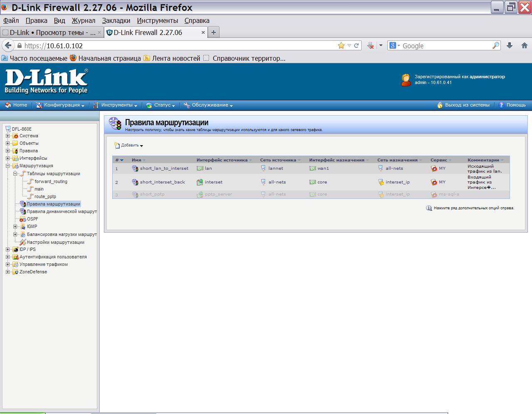Sort the table by Имя column header
This screenshot has height=414, width=532.
(x=136, y=160)
